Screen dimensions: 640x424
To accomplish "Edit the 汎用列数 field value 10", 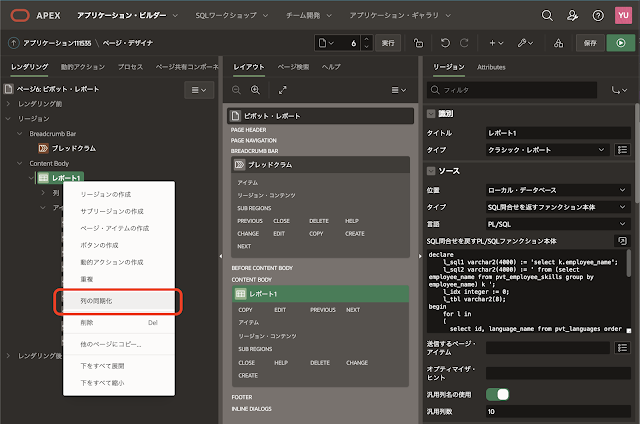I will [558, 411].
